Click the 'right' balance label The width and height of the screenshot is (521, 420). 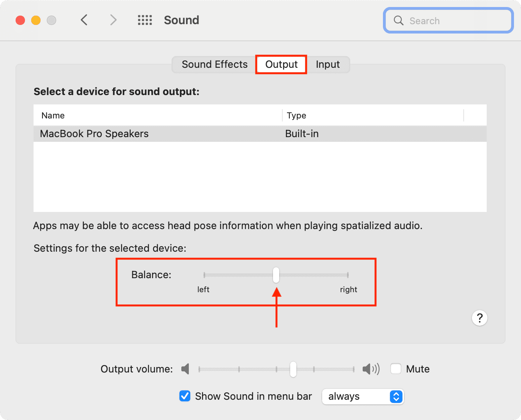pos(348,289)
